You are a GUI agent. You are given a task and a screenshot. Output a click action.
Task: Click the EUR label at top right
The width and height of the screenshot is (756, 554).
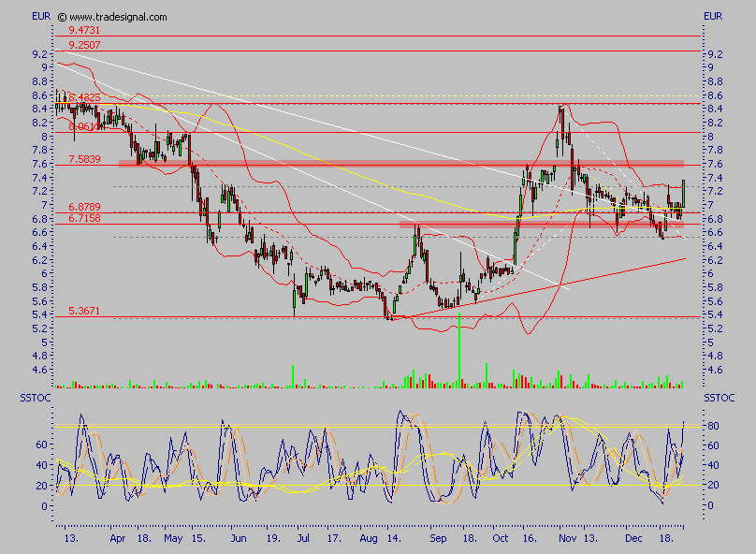(x=713, y=17)
